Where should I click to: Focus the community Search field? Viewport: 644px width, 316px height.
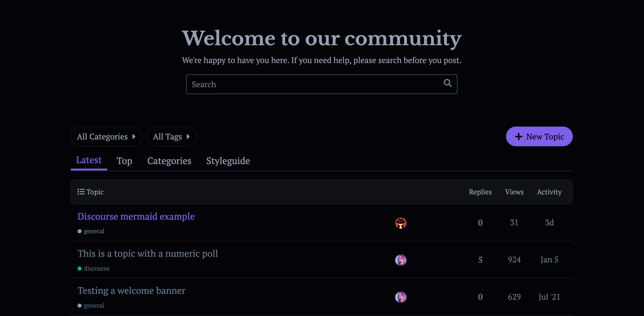click(x=315, y=84)
